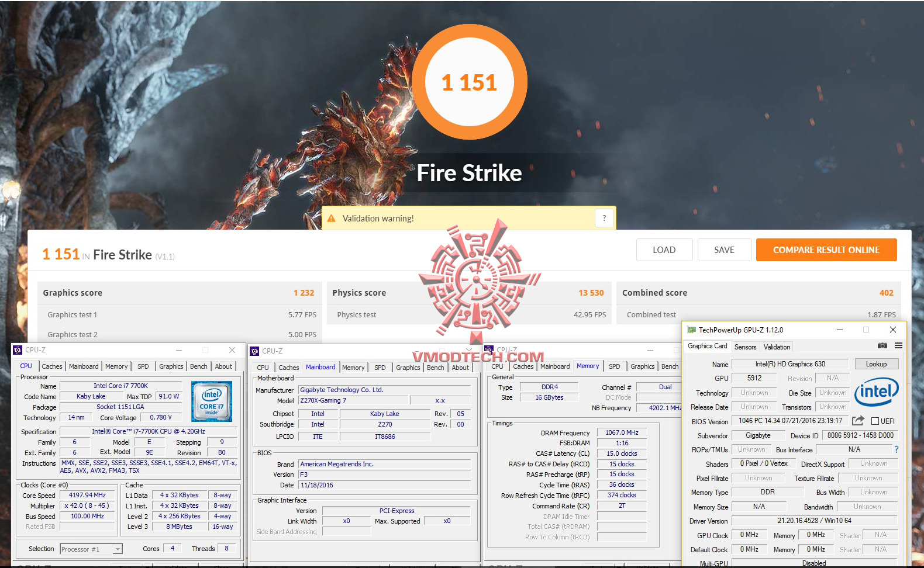Click the GPU-Z camera screenshot icon
Screen dimensions: 924x568
(x=882, y=345)
